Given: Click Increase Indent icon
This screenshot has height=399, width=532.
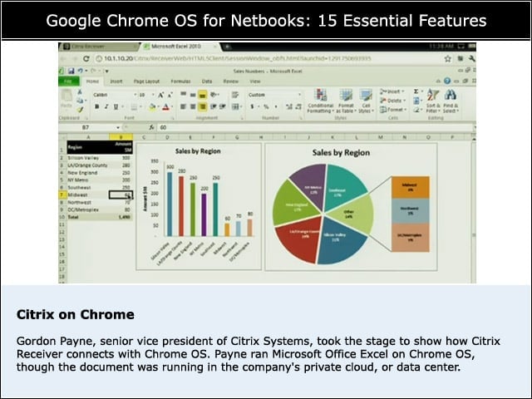Looking at the screenshot, I should point(223,106).
